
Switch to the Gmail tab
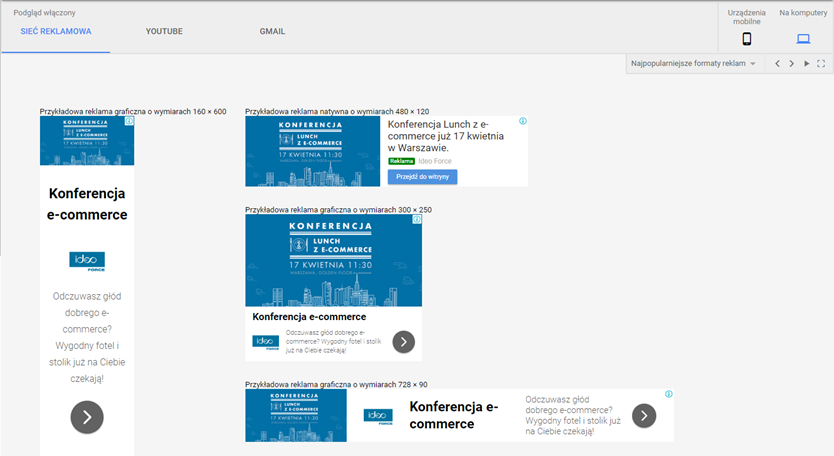[272, 32]
